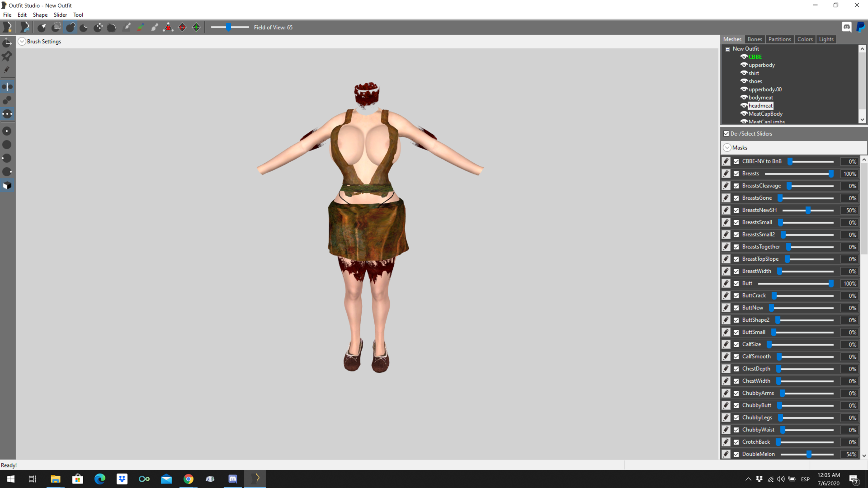Select the Inflate brush tool

(70, 28)
